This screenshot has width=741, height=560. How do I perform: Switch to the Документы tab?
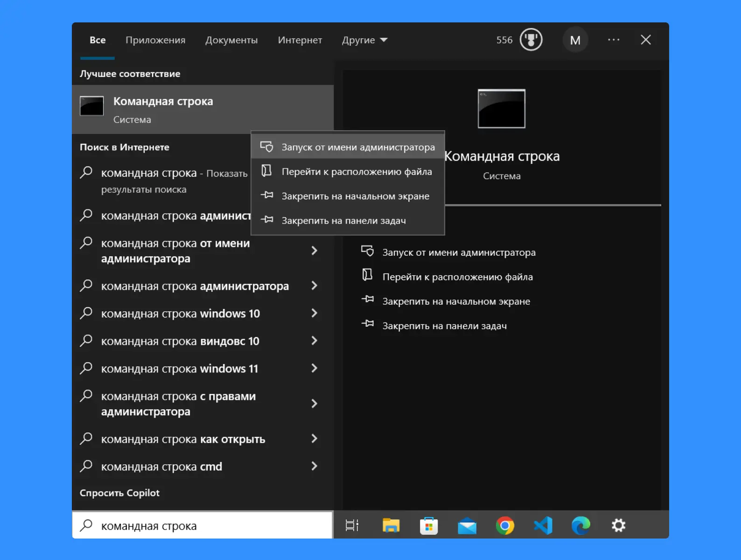(231, 40)
